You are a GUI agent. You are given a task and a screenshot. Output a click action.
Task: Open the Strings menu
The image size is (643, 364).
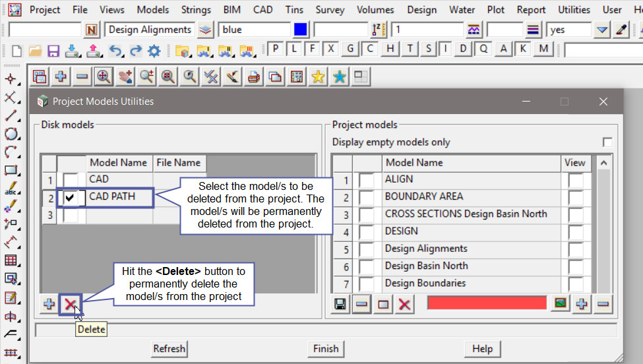[x=197, y=10]
